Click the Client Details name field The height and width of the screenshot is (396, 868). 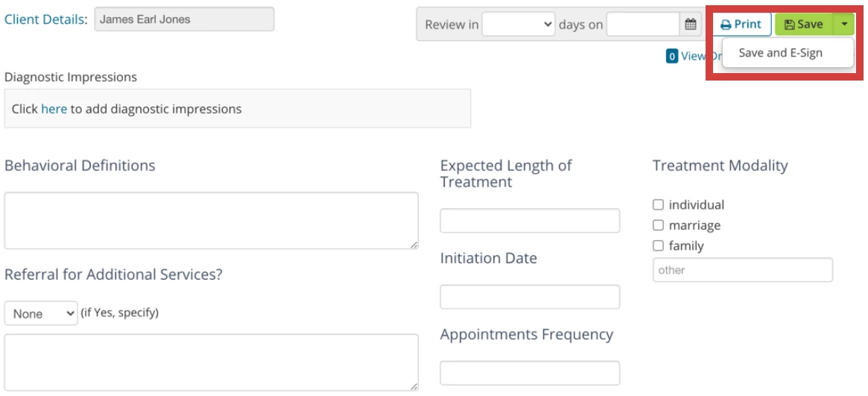[x=184, y=19]
